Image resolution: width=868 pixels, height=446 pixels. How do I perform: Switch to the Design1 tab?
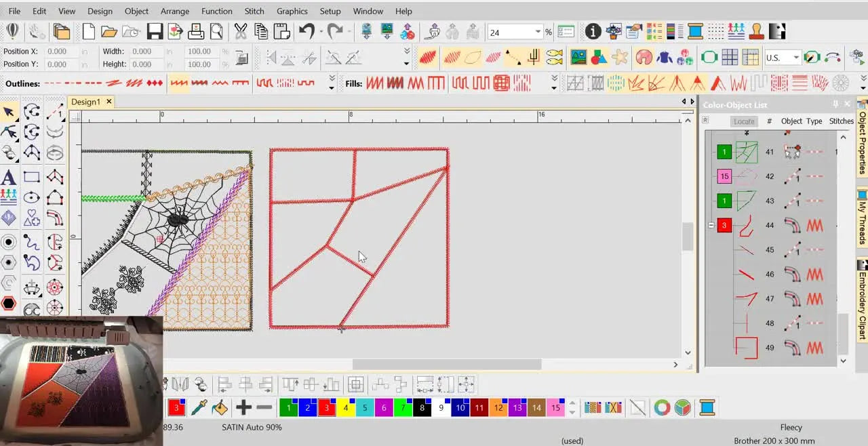pyautogui.click(x=86, y=102)
